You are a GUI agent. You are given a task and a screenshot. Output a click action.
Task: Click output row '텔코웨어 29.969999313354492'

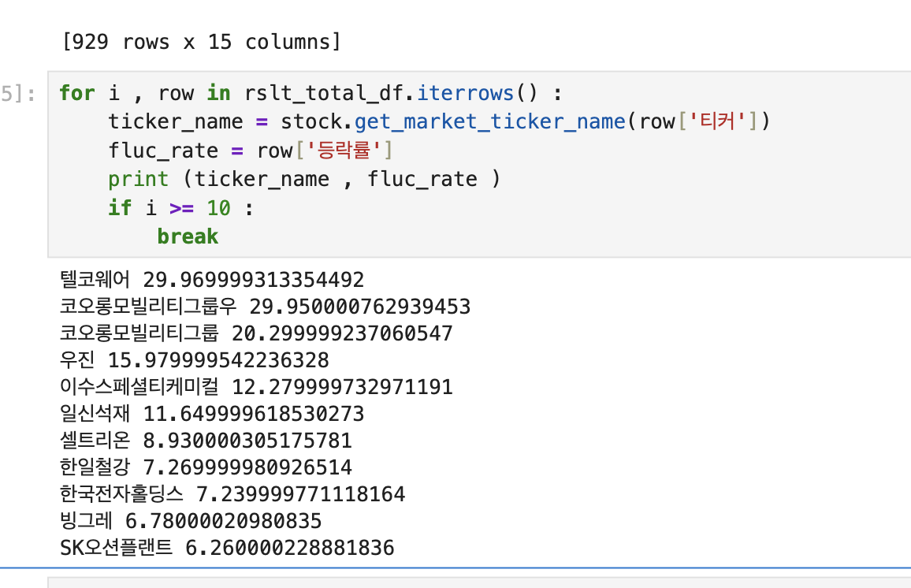click(212, 280)
